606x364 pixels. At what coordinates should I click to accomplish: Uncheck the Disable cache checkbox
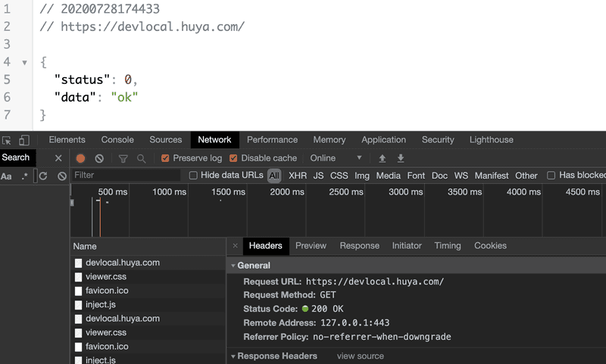[233, 158]
